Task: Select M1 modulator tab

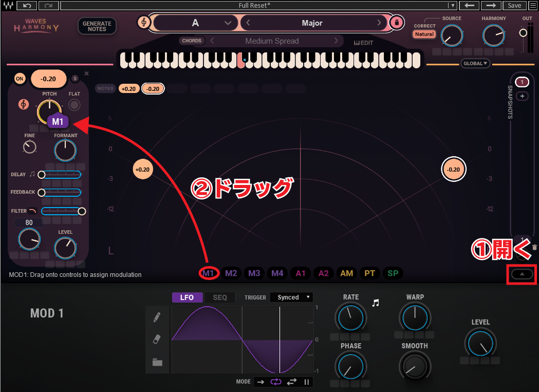Action: pyautogui.click(x=208, y=273)
